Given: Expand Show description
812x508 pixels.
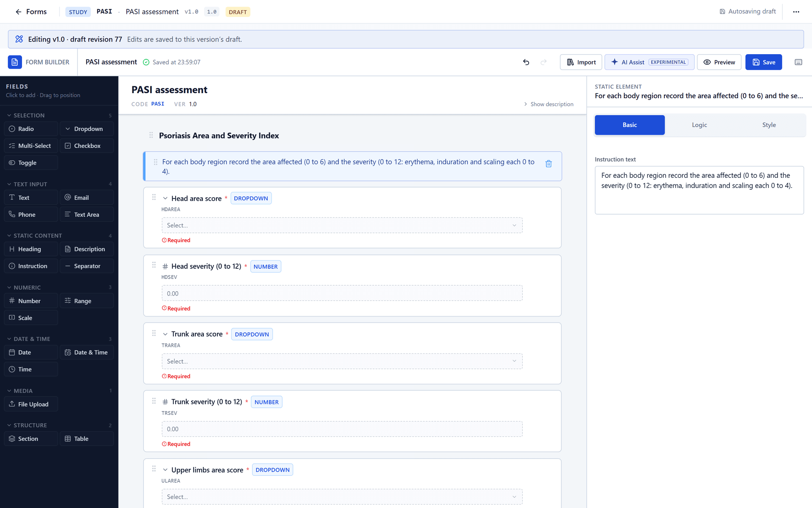Looking at the screenshot, I should pyautogui.click(x=549, y=104).
